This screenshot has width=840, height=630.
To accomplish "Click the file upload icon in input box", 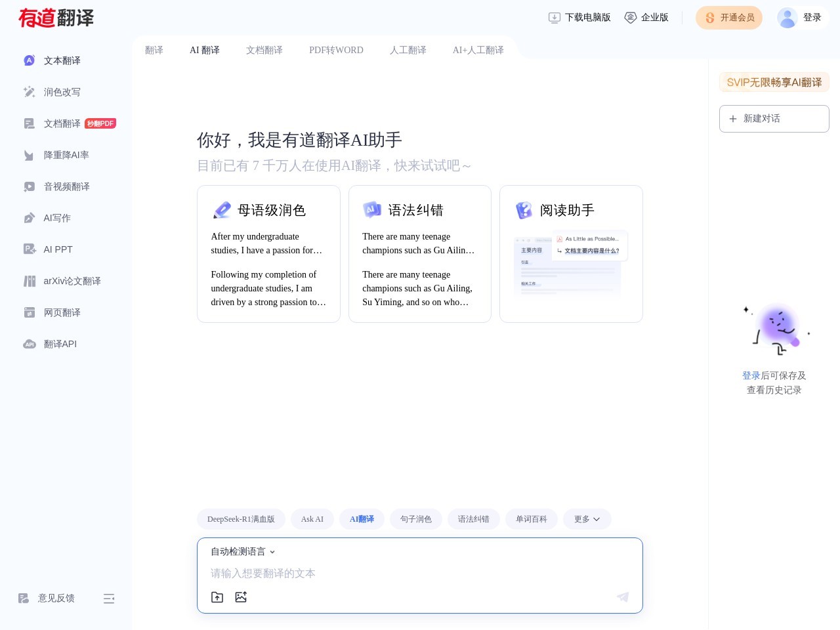I will tap(217, 597).
